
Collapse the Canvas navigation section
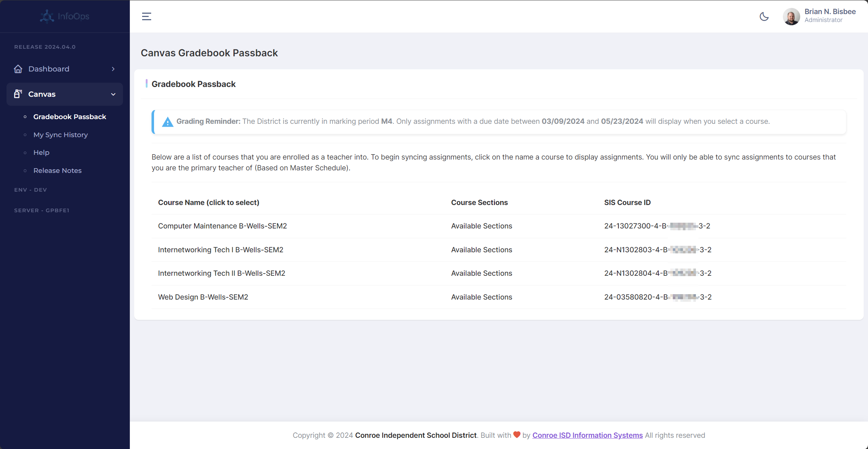113,94
